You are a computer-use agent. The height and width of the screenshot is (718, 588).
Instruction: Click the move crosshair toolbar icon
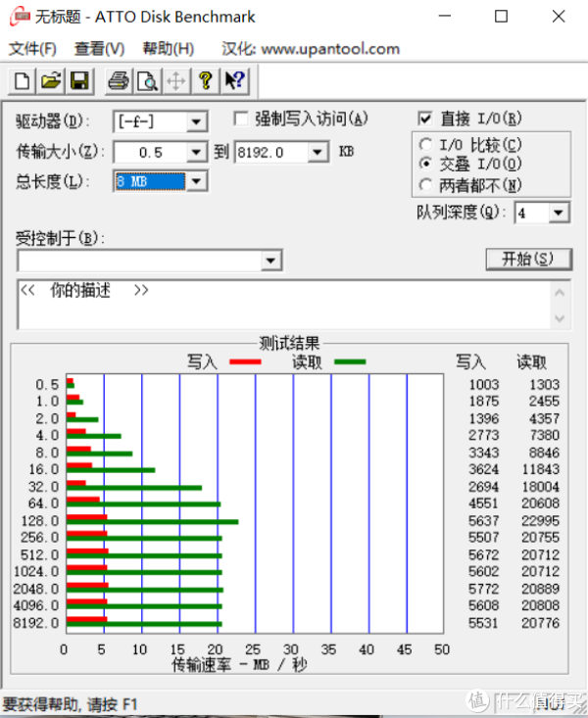[x=176, y=81]
